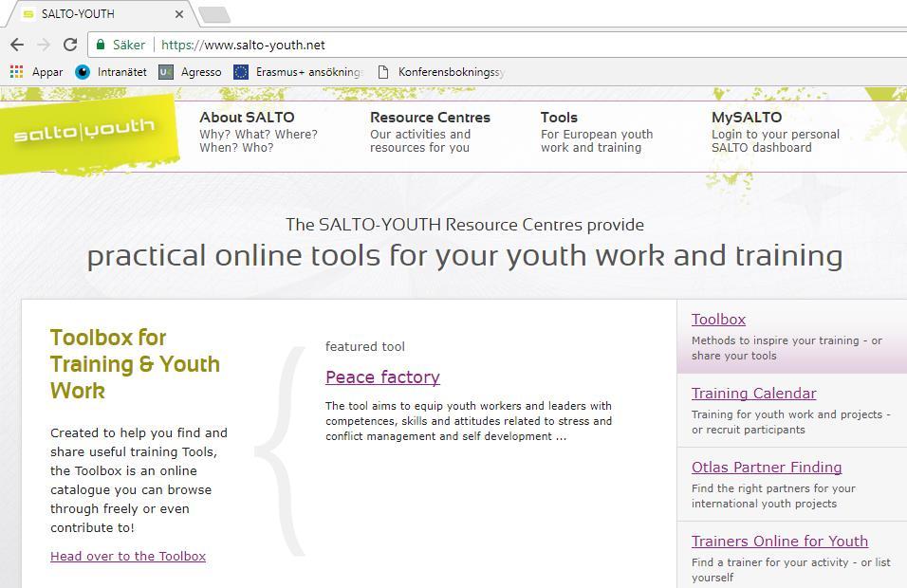Click the Peace factory description paragraph

469,421
